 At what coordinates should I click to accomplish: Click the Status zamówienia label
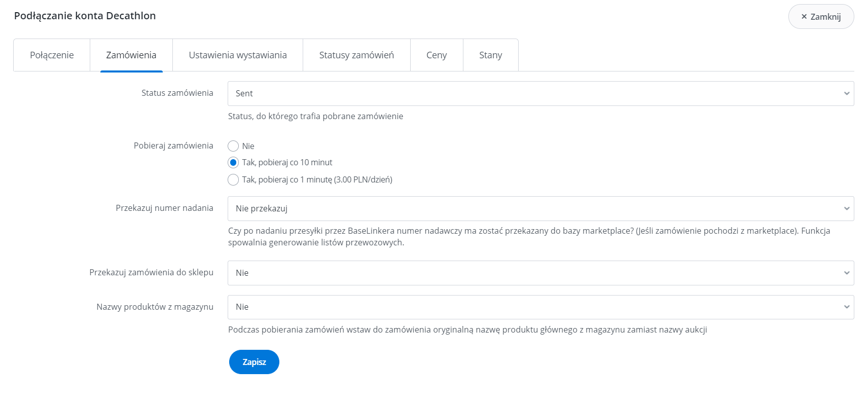click(x=177, y=93)
